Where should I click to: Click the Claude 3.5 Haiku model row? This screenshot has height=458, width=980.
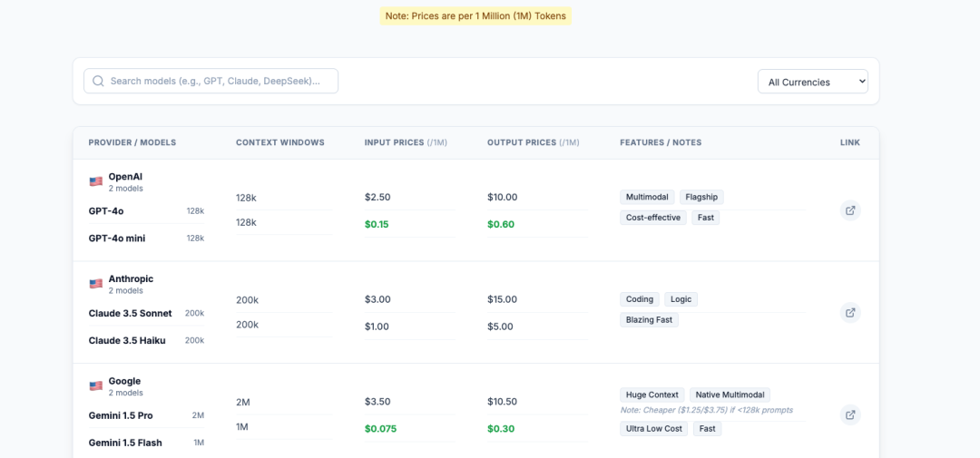coord(146,340)
